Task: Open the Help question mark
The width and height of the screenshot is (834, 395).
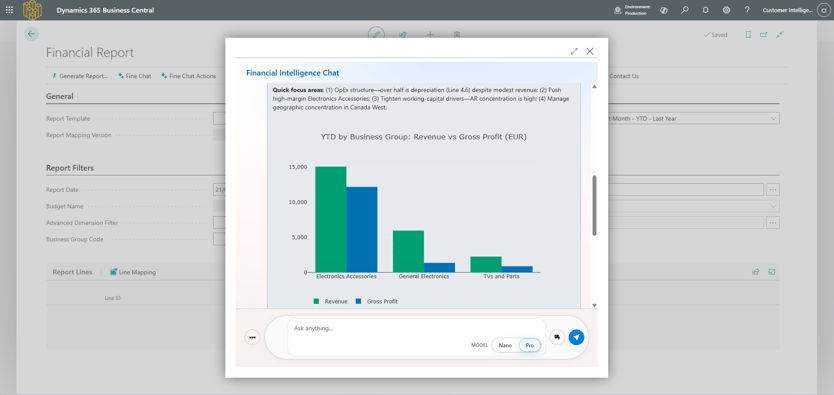Action: point(747,10)
